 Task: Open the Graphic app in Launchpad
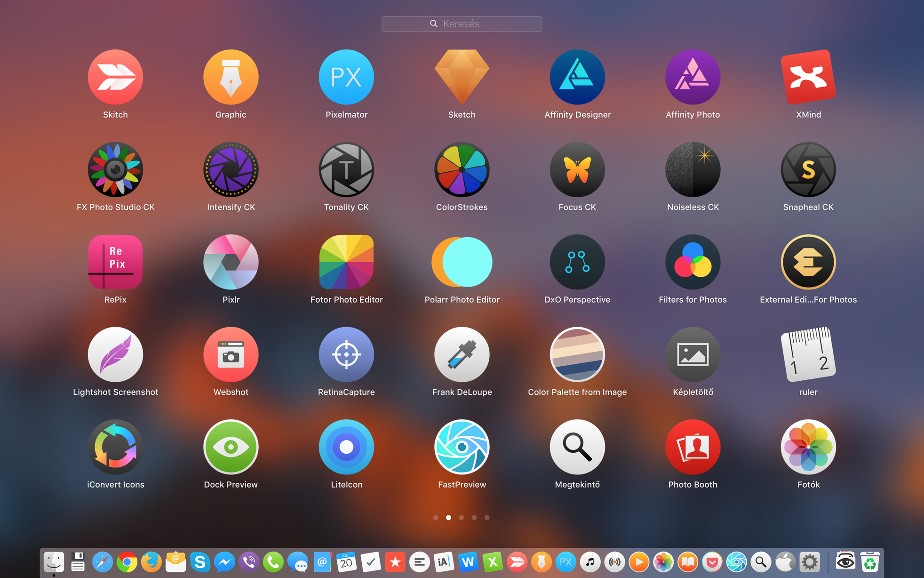coord(231,77)
